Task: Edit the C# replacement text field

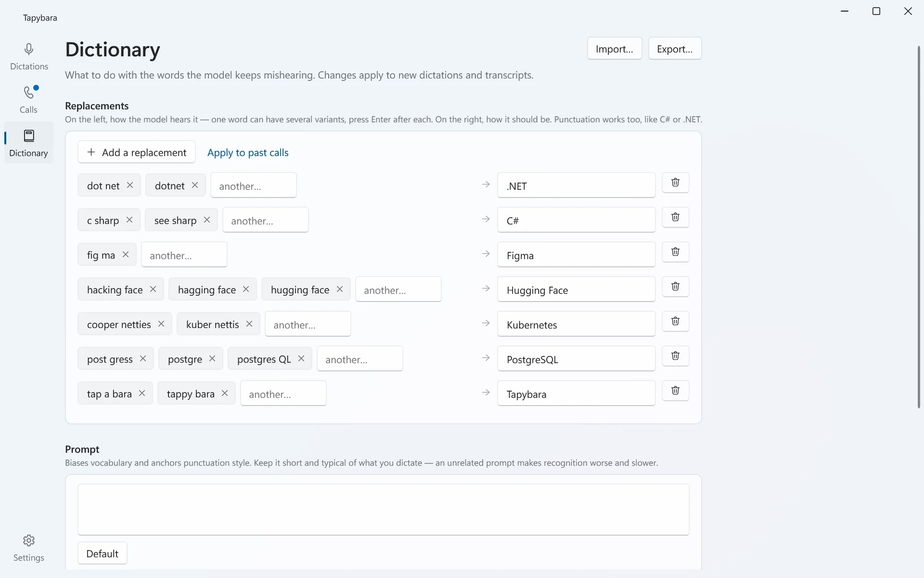Action: point(577,220)
